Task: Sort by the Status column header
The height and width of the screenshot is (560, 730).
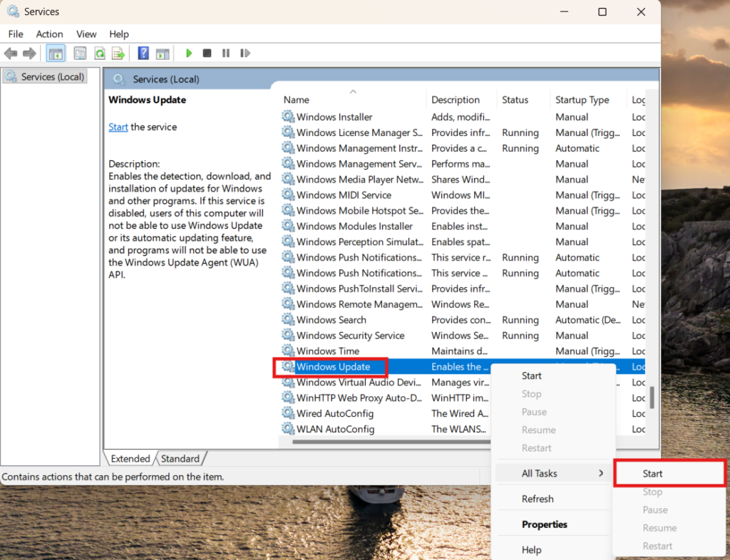Action: coord(523,100)
